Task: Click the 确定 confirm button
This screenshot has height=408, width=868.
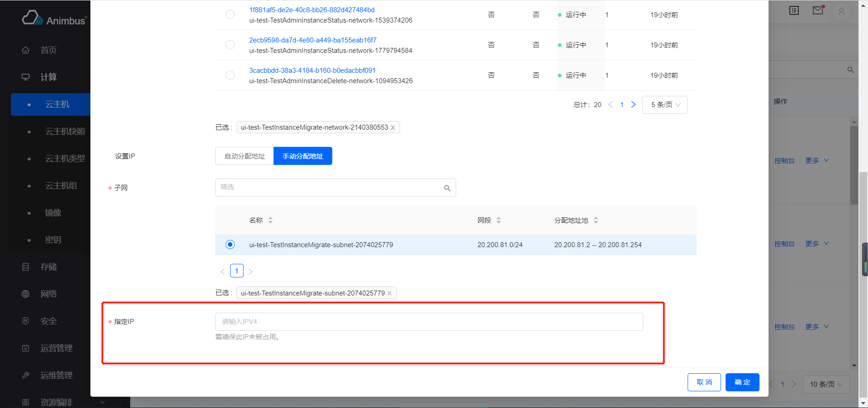Action: click(x=742, y=382)
